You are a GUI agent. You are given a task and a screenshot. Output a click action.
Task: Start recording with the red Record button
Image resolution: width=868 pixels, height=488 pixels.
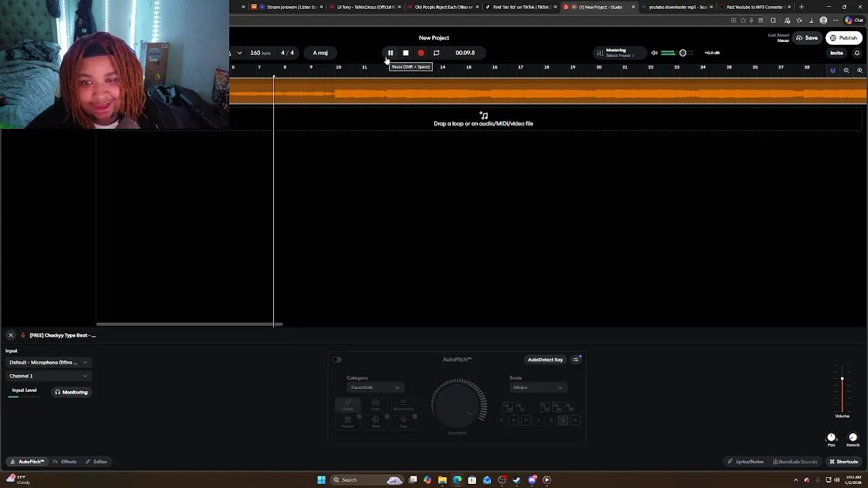pos(421,53)
